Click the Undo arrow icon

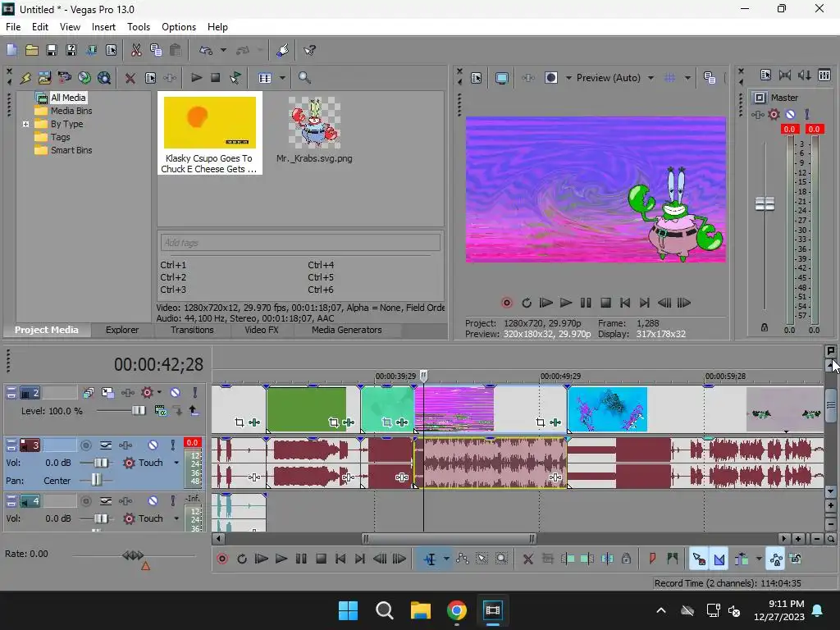click(x=206, y=50)
